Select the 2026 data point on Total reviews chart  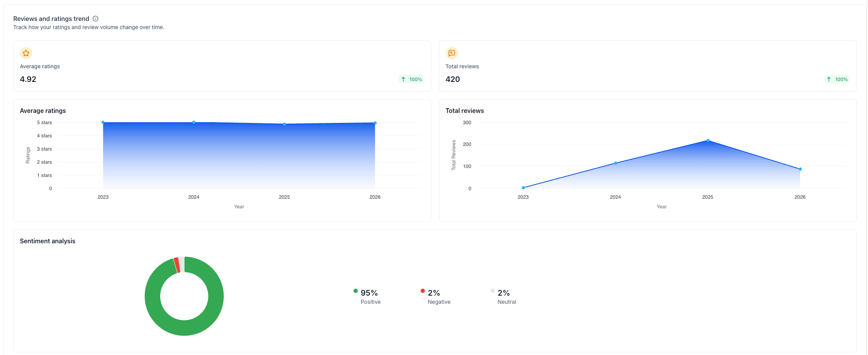click(x=800, y=169)
